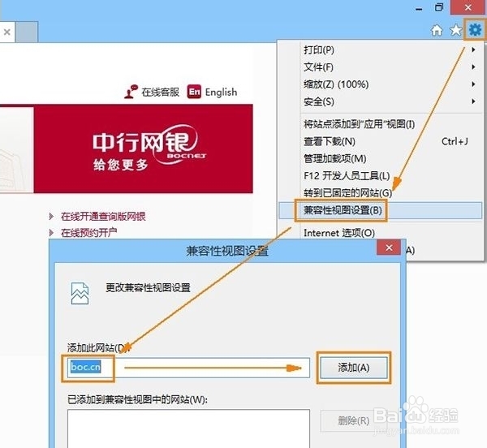Click the red En language icon

[x=193, y=92]
